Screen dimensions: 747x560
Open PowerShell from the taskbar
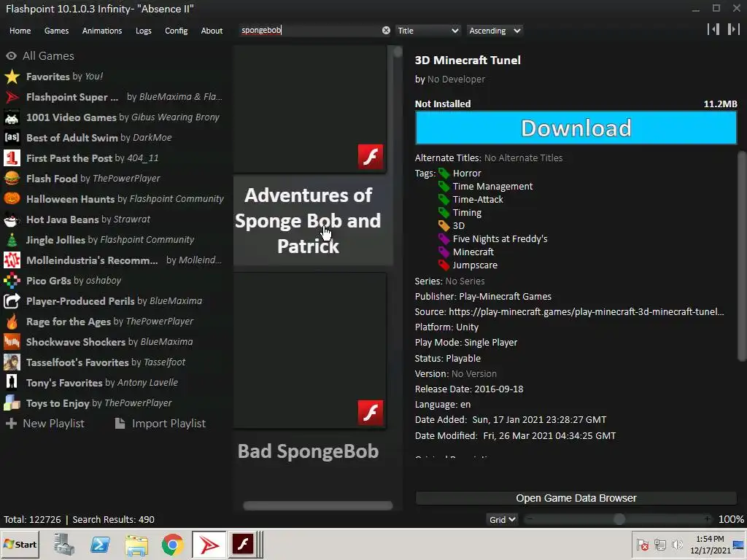tap(100, 545)
